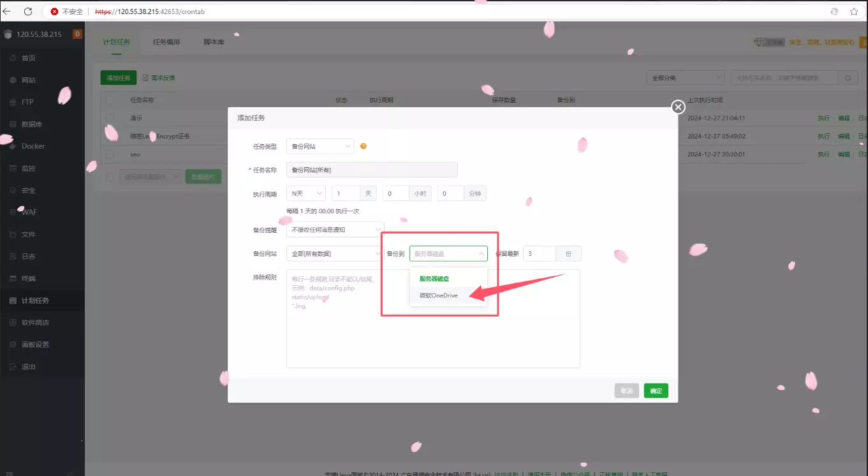Select 微软OneDrive from the backup destination list

coord(440,297)
